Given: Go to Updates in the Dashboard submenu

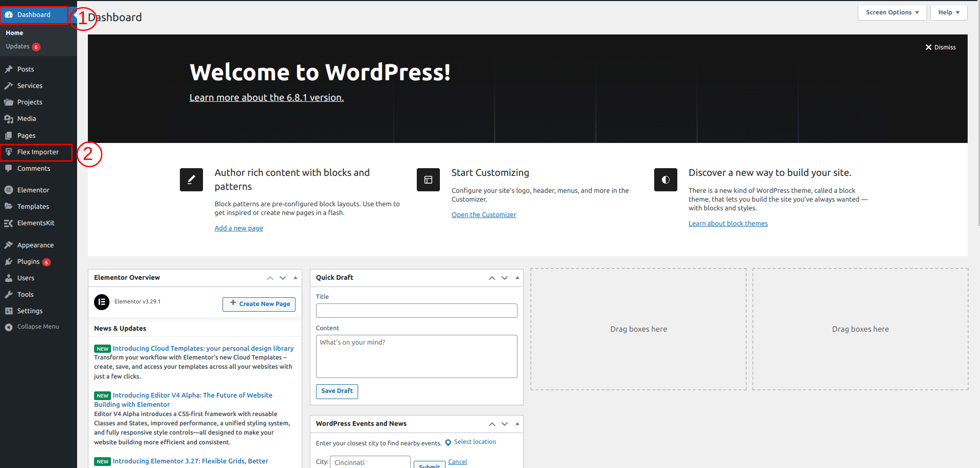Looking at the screenshot, I should 17,46.
